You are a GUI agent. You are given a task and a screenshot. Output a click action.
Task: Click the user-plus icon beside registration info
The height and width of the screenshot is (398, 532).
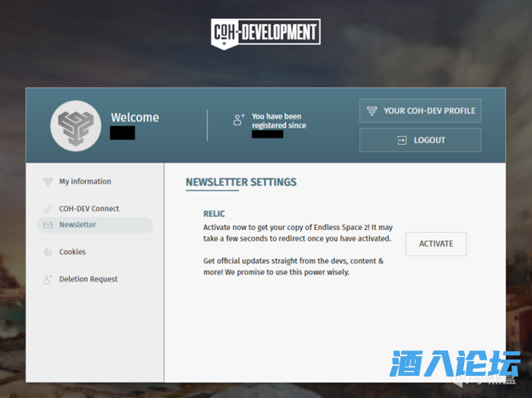[239, 120]
